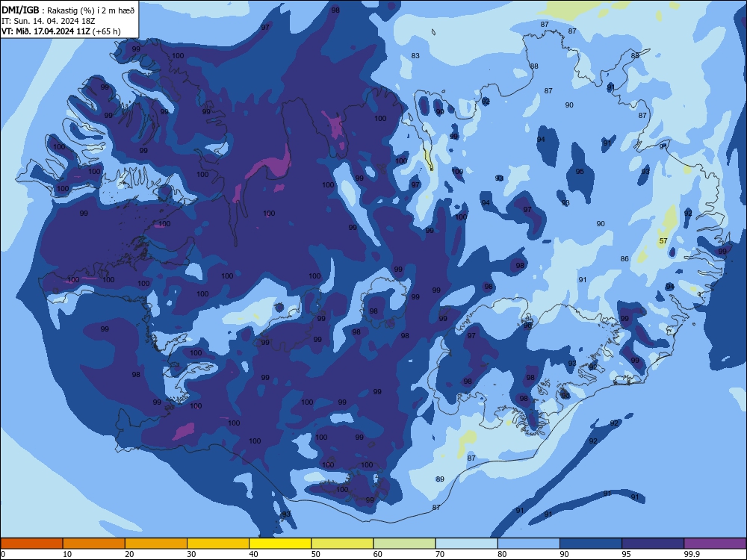Viewport: 747px width, 560px height.
Task: Click the light blue 80–90 legend swatch
Action: [529, 544]
